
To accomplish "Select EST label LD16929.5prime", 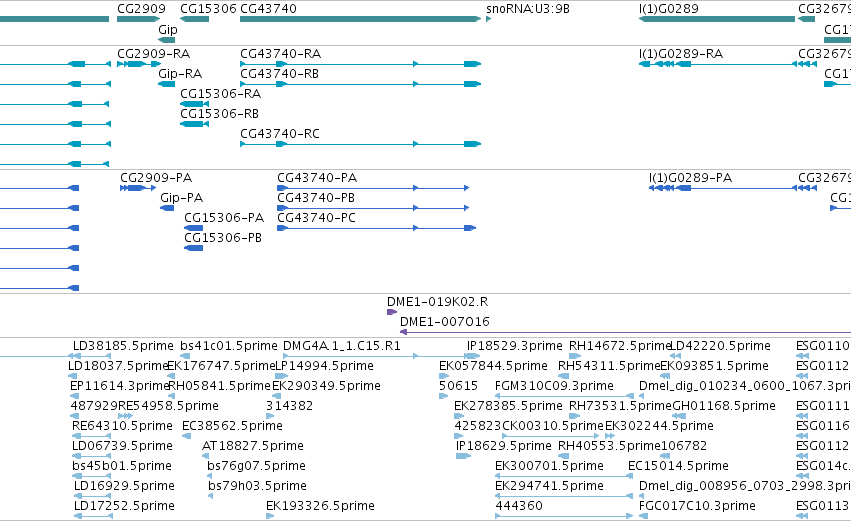I will point(124,487).
